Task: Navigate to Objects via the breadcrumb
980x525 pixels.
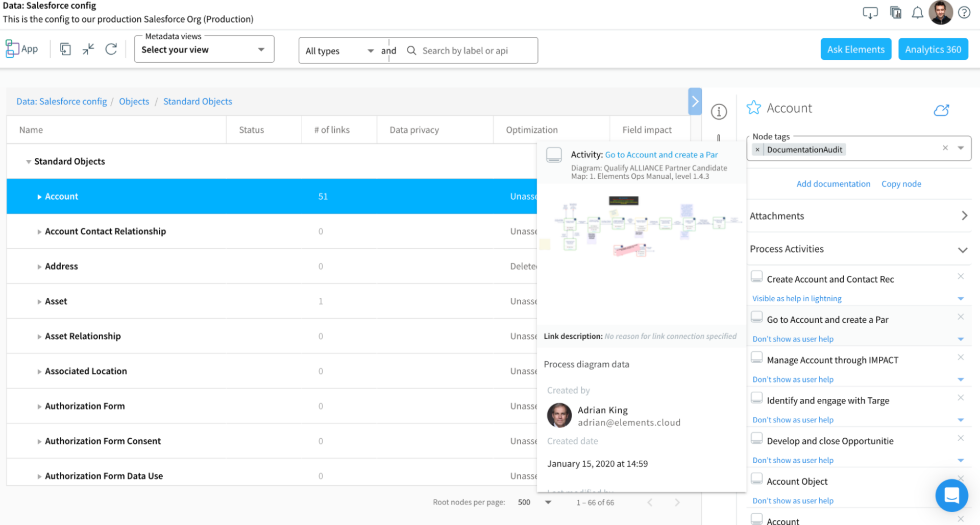Action: point(134,101)
